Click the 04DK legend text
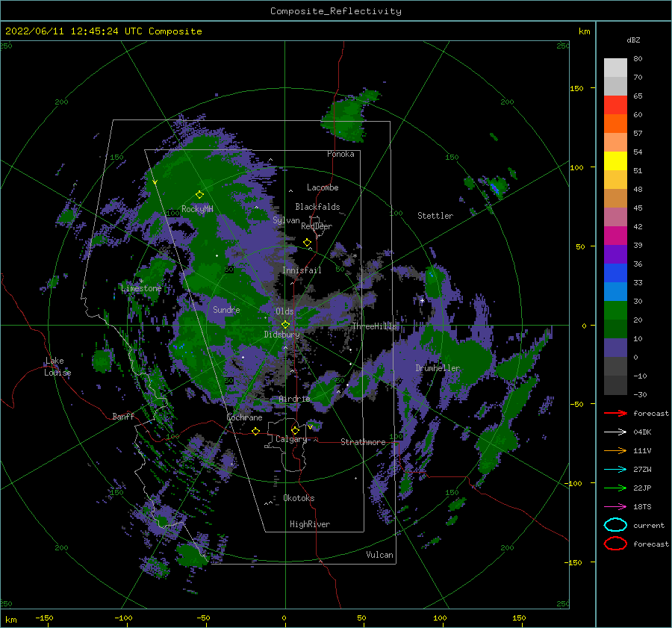 tap(642, 432)
